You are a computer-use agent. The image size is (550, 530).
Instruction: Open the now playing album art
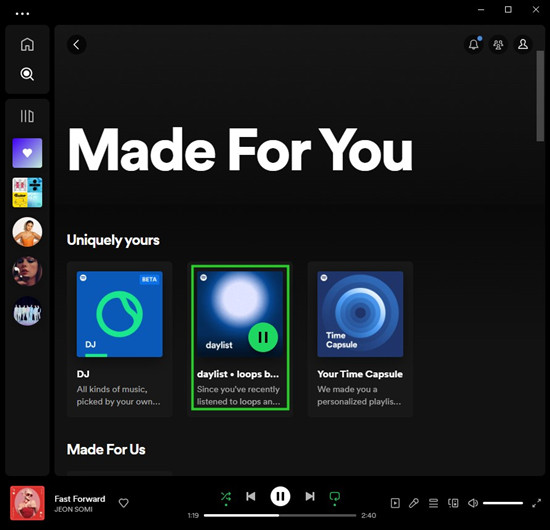click(27, 503)
